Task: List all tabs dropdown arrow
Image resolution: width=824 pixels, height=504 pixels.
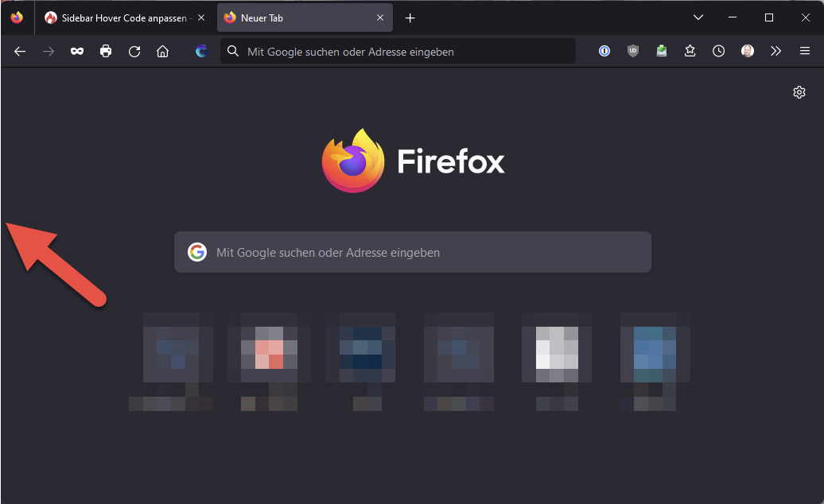Action: pyautogui.click(x=698, y=17)
